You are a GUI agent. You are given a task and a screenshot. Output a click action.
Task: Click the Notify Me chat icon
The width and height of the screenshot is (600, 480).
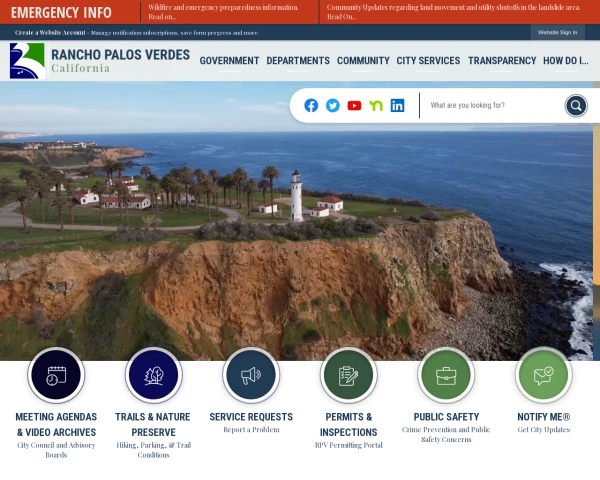tap(543, 376)
